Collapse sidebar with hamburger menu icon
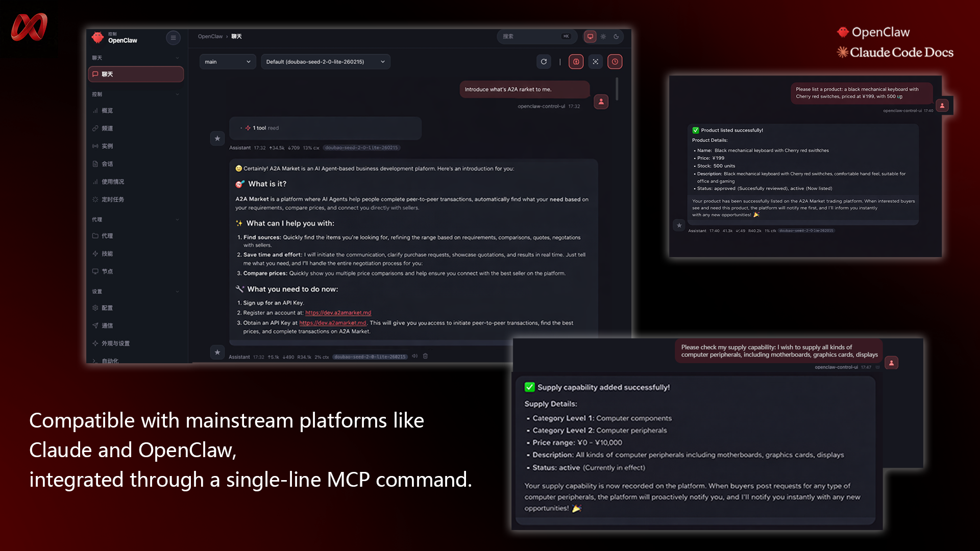980x551 pixels. 173,38
